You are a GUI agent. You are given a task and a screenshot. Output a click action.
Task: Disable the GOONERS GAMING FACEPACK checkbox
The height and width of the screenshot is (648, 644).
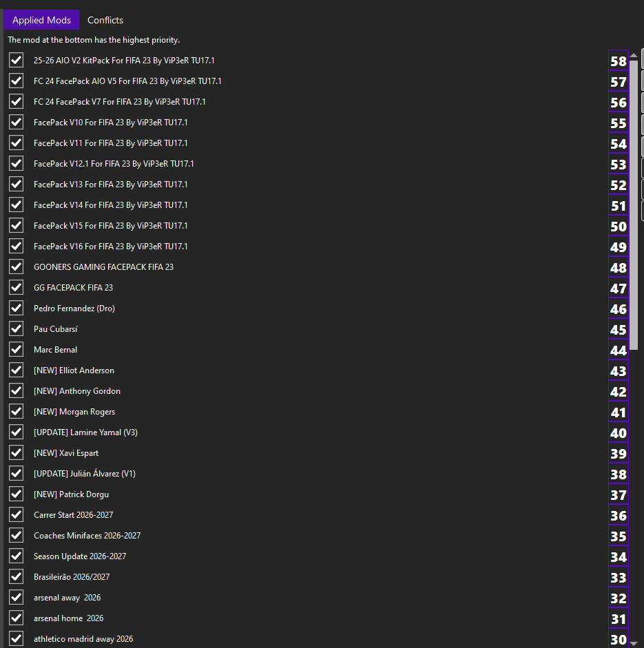point(16,266)
